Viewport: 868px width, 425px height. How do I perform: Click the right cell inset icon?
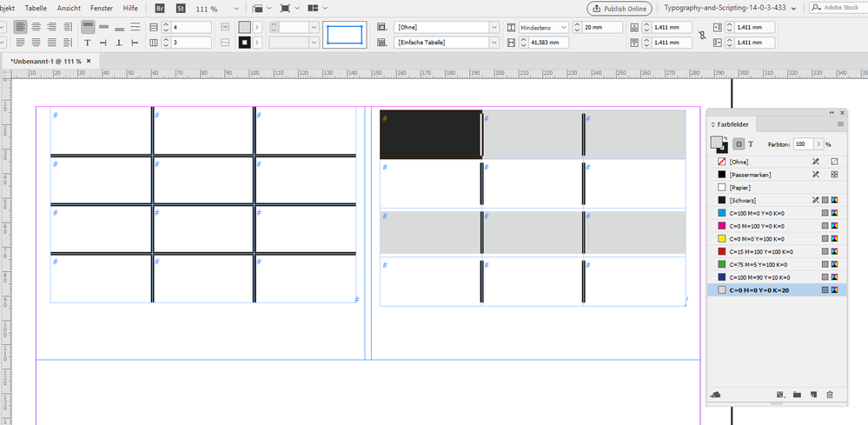tap(718, 43)
